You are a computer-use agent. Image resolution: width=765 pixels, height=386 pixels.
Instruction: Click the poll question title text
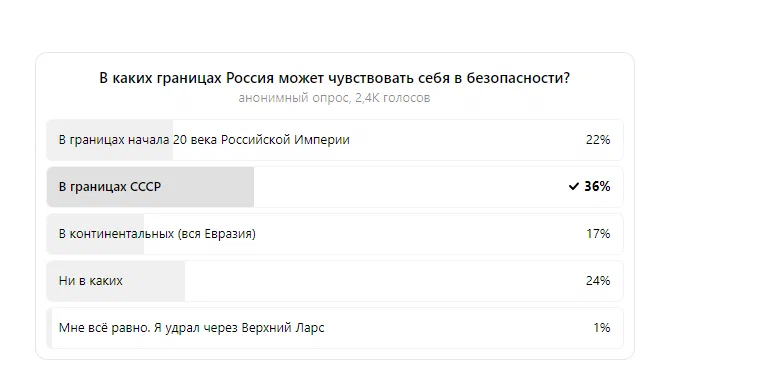tap(335, 78)
